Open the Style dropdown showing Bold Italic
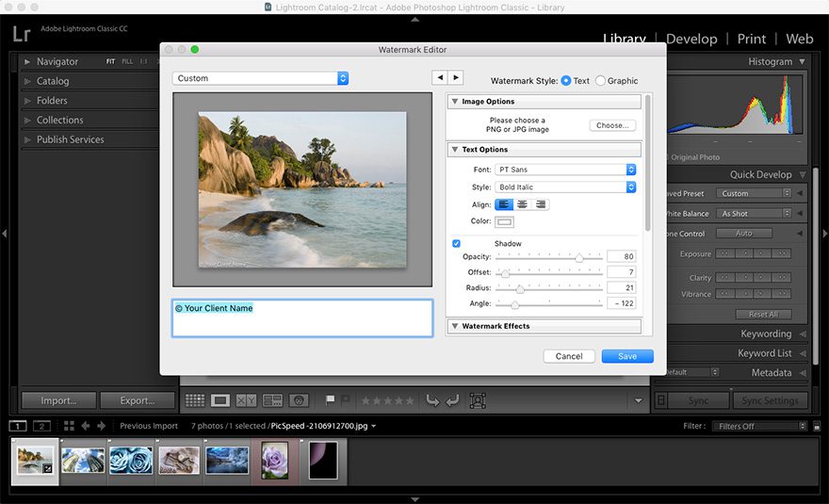Screen dimensions: 829x504 pyautogui.click(x=565, y=187)
